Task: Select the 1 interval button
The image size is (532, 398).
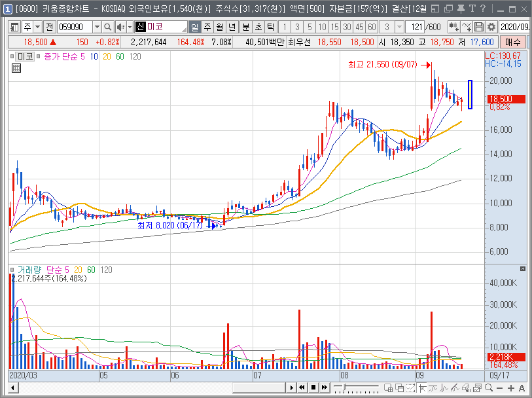Action: (x=284, y=27)
